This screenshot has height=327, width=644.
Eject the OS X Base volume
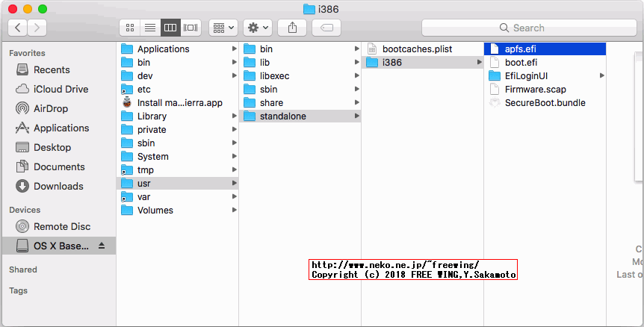(102, 246)
